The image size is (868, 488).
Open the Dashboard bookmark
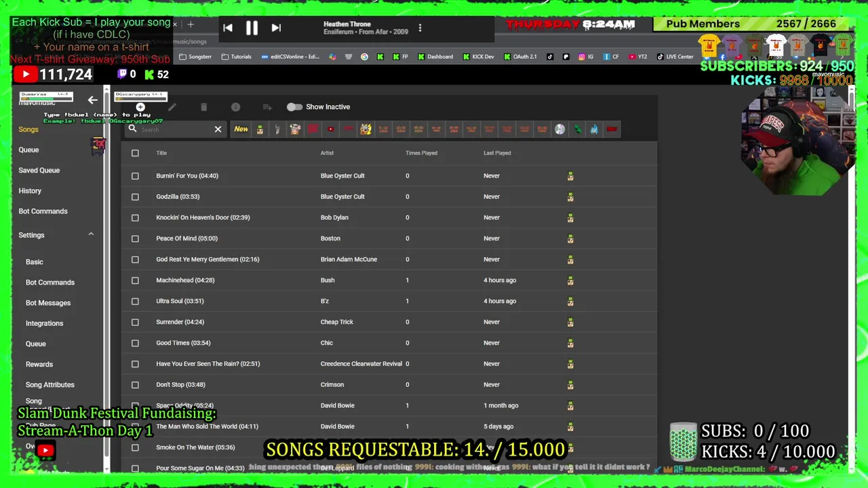tap(435, 57)
